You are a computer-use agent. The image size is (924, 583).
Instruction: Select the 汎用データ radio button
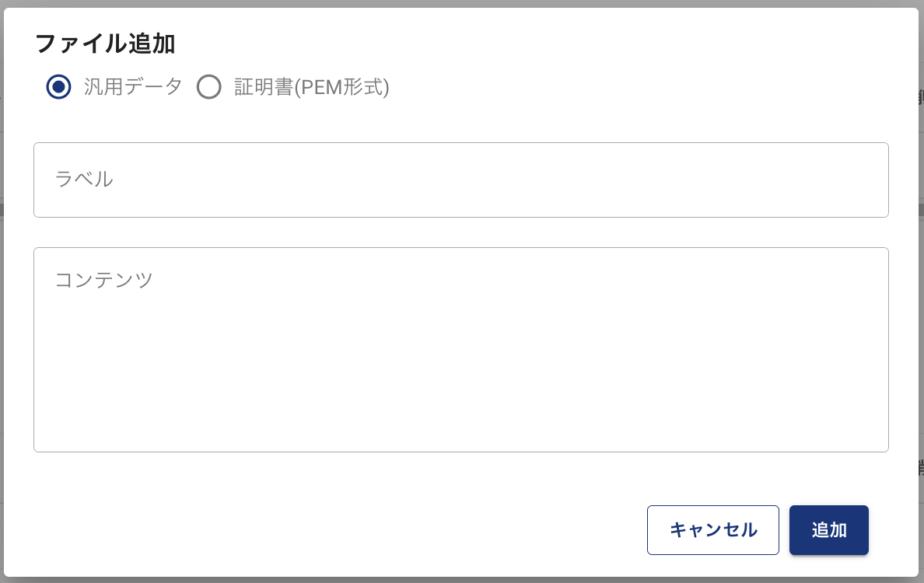[x=58, y=87]
